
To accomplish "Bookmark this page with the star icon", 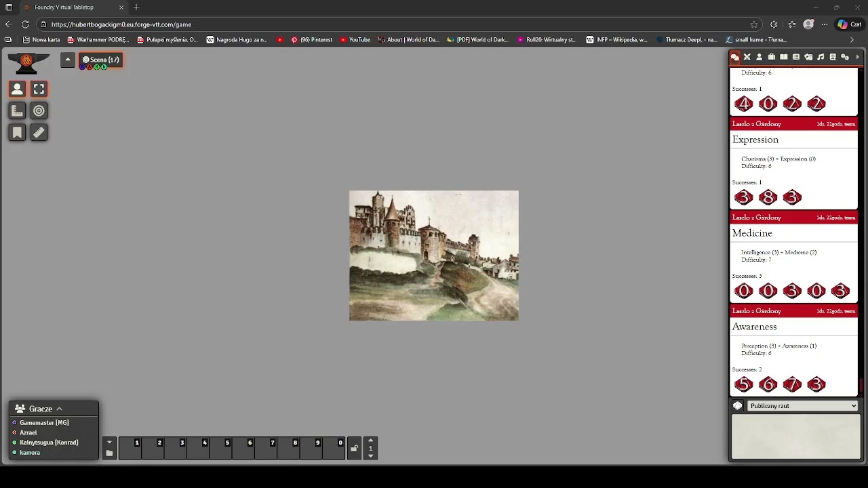I will (x=754, y=24).
